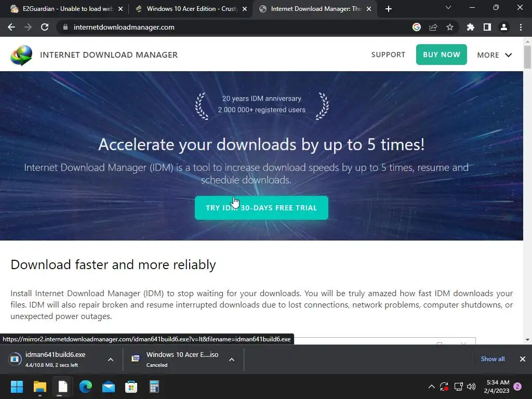Close the Internet Download Manager tab
Image resolution: width=532 pixels, height=399 pixels.
369,9
